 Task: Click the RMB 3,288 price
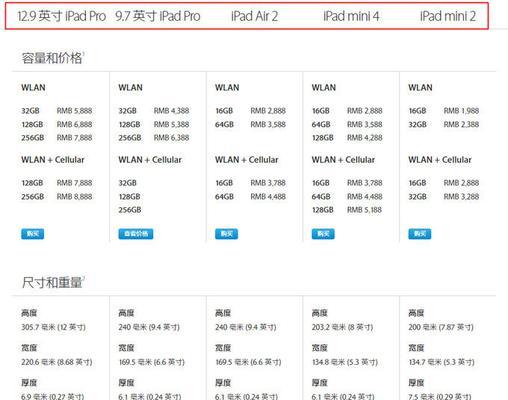click(x=461, y=197)
